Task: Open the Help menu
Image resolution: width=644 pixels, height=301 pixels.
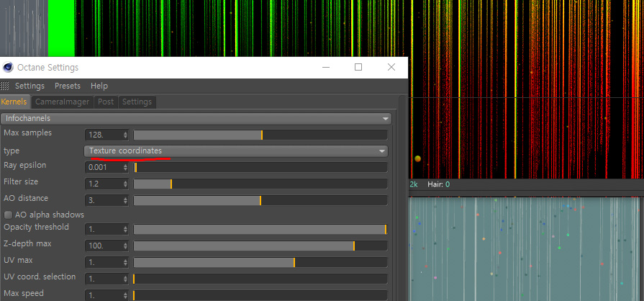Action: (99, 86)
